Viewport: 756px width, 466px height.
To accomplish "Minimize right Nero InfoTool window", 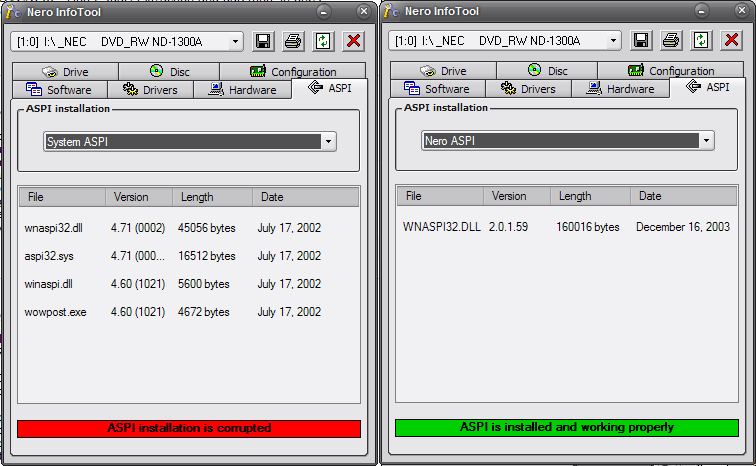I will coord(702,11).
